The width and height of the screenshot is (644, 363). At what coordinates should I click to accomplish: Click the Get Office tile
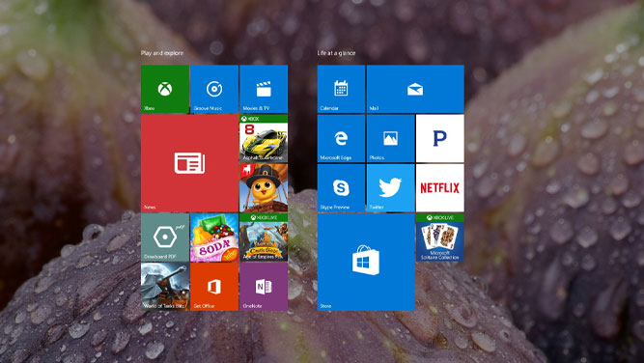click(214, 287)
